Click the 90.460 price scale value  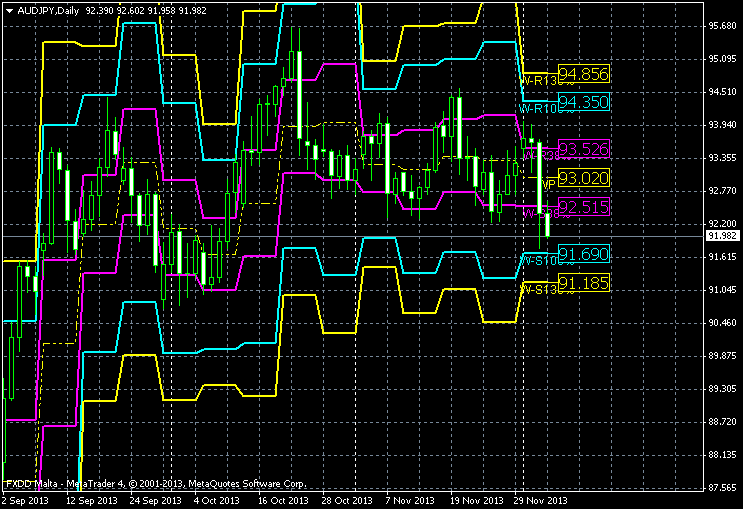tap(722, 323)
